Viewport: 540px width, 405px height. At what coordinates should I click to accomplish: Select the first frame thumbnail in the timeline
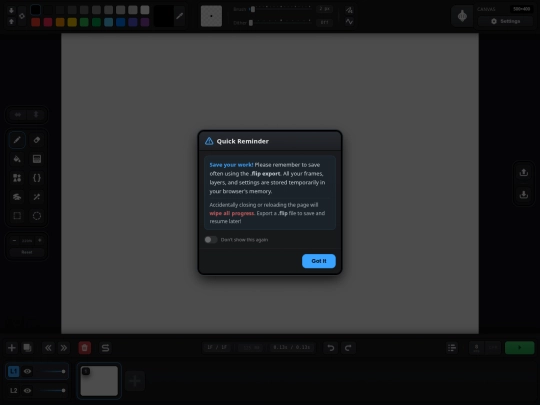pos(99,381)
